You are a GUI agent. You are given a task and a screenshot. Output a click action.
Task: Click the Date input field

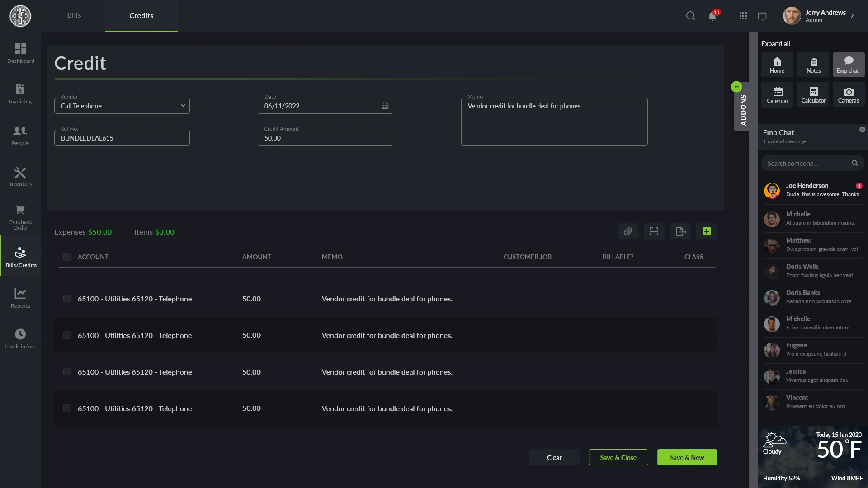(x=325, y=106)
